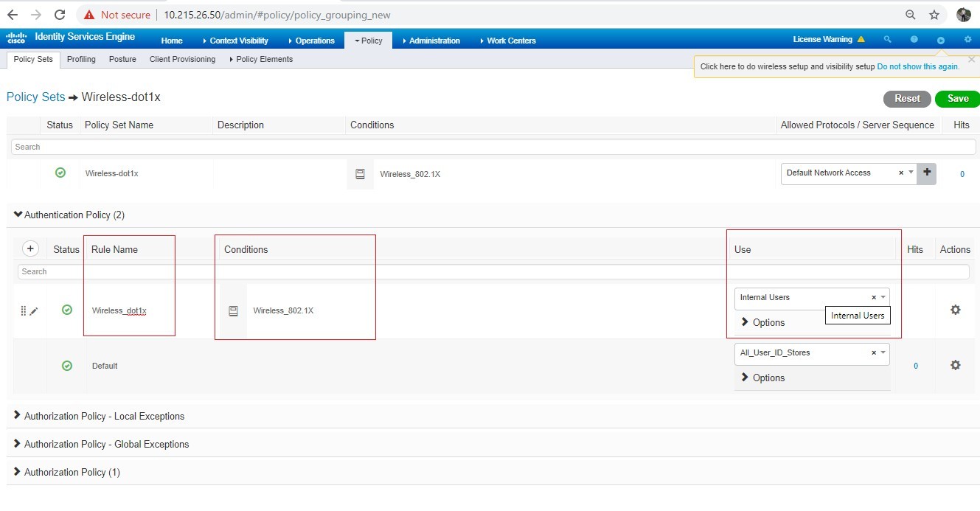
Task: Click the Reset button
Action: coord(907,99)
